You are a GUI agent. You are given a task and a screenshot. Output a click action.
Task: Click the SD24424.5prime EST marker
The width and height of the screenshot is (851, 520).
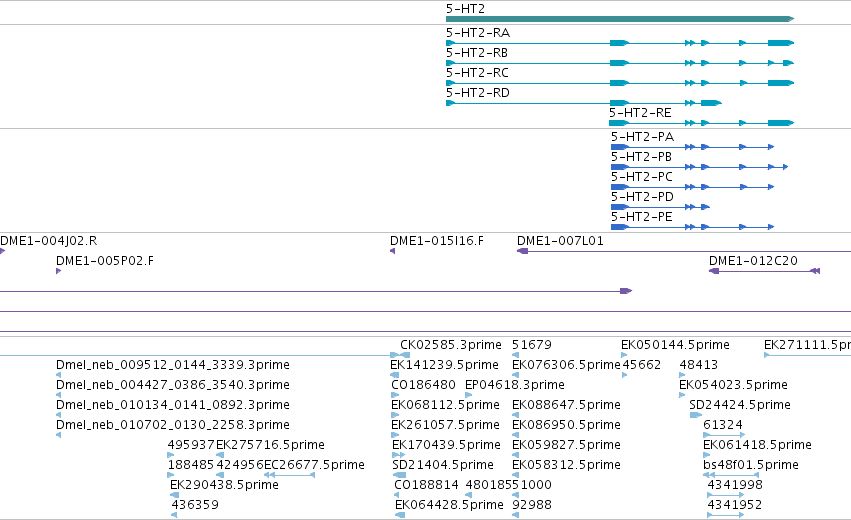695,415
